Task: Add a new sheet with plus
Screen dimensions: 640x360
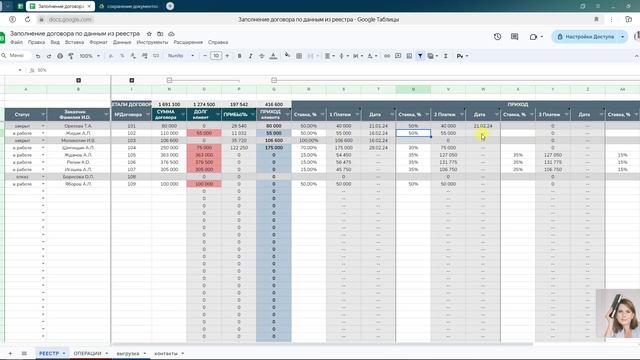Action: pyautogui.click(x=10, y=353)
